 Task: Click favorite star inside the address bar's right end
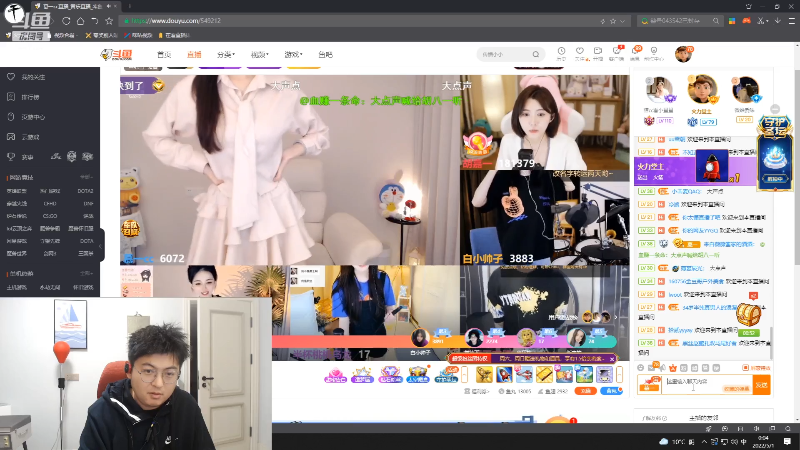click(x=613, y=21)
